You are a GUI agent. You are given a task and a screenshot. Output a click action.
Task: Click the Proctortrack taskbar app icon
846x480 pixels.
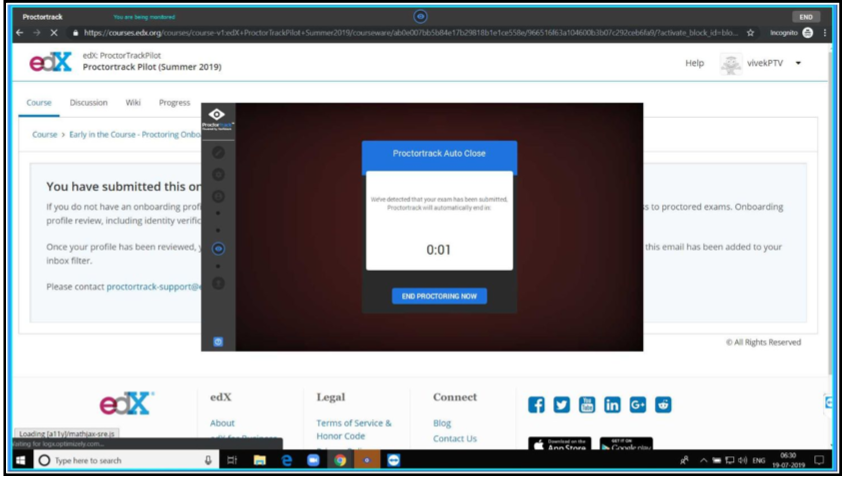pos(367,461)
